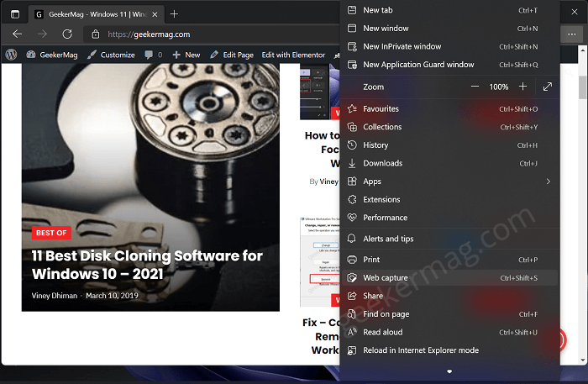This screenshot has width=588, height=384.
Task: Expand the Apps submenu arrow
Action: click(x=549, y=181)
